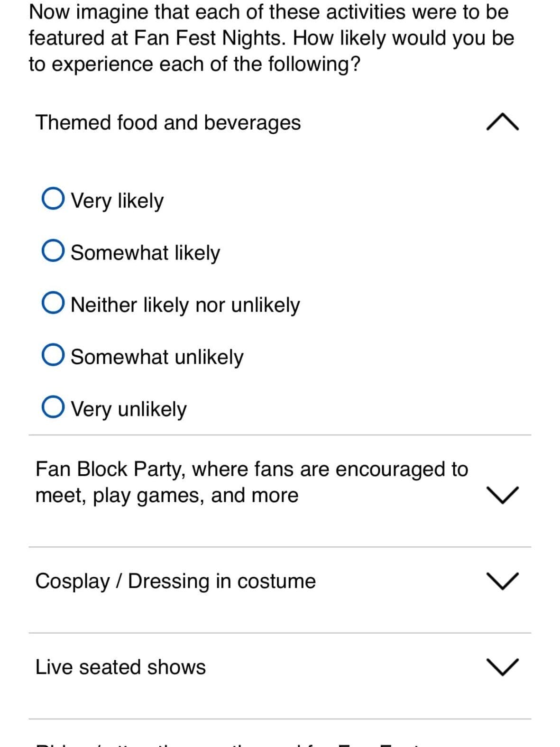560x747 pixels.
Task: Click the "Themed food and beverages" heading
Action: click(x=168, y=122)
